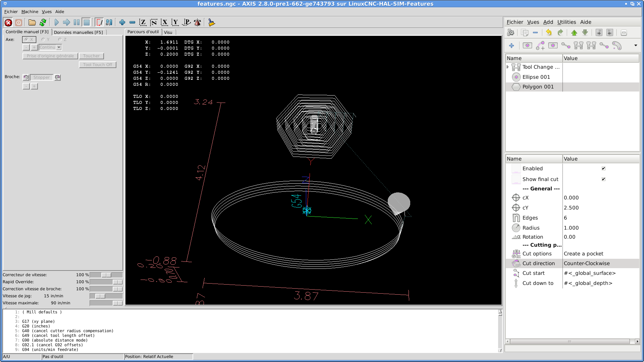Edit Cut direction value Counter-Clockwise
Viewport: 644px width, 362px height.
coord(600,263)
